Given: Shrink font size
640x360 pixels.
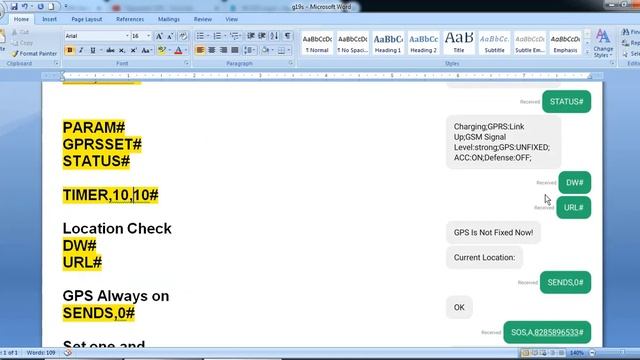Looking at the screenshot, I should 170,36.
